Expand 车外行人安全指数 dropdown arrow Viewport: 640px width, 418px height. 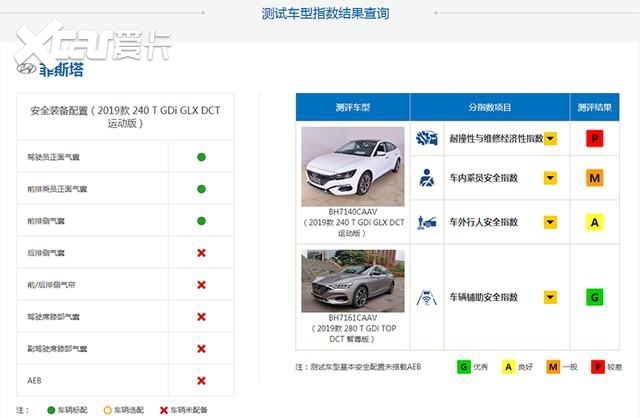point(550,222)
